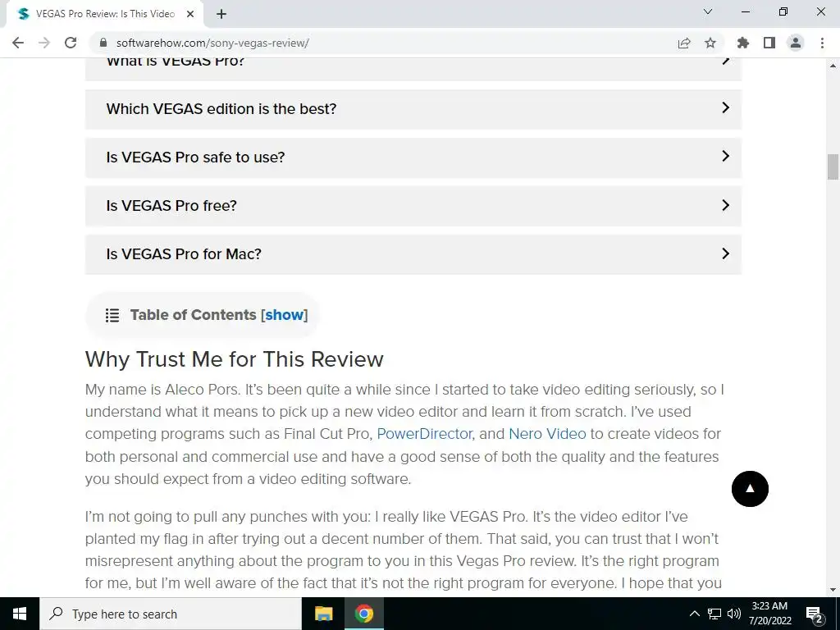The height and width of the screenshot is (630, 840).
Task: Expand the What is VEGAS Pro question
Action: pyautogui.click(x=413, y=69)
